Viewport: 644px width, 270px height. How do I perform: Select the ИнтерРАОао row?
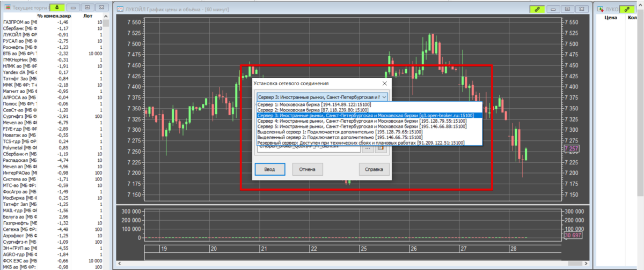53,172
